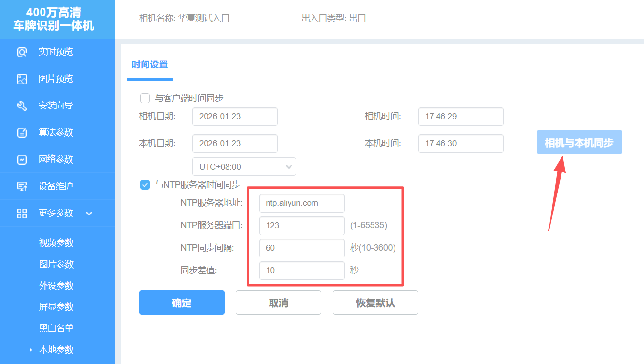644x364 pixels.
Task: Click the NTP同步间隔 input field
Action: coord(302,248)
